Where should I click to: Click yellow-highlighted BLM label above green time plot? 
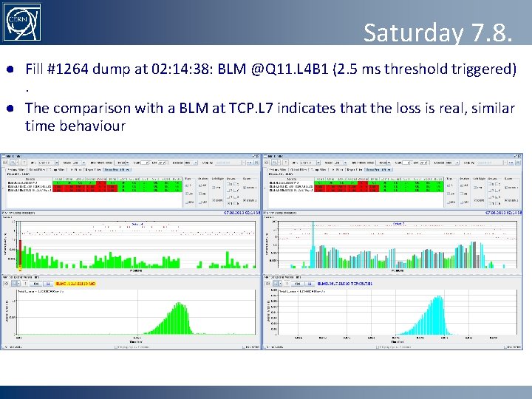click(75, 284)
